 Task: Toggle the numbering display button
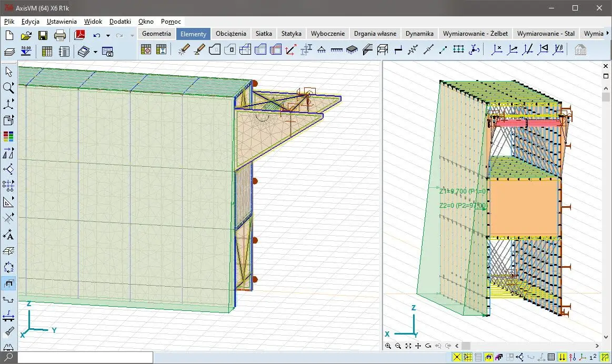(x=593, y=358)
